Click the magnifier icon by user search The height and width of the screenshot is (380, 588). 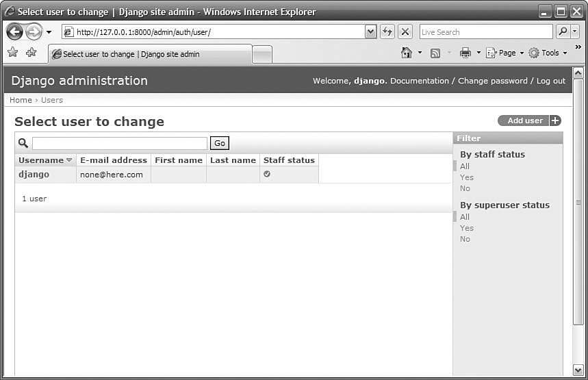23,143
